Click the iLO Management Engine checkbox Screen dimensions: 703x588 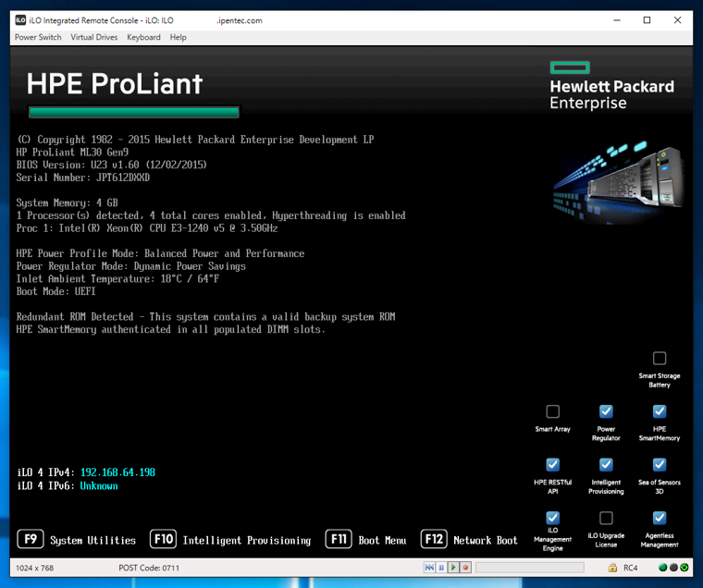(553, 518)
